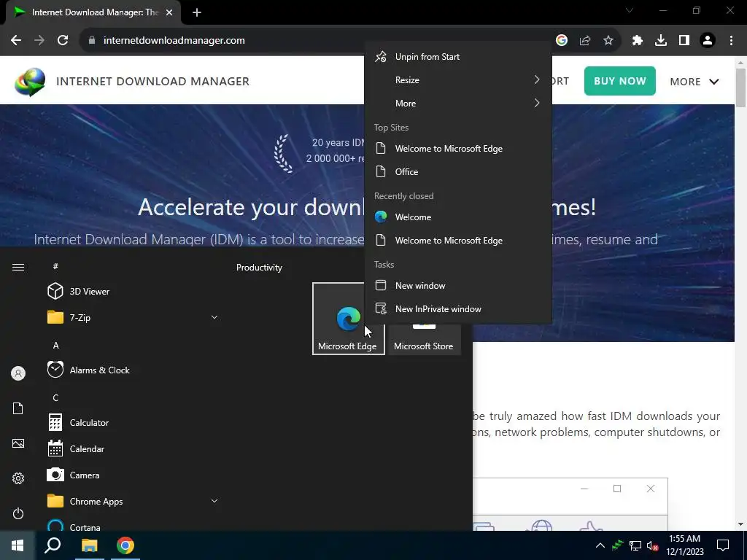Image resolution: width=747 pixels, height=560 pixels.
Task: Click the Start menu hamburger expand icon
Action: point(18,267)
